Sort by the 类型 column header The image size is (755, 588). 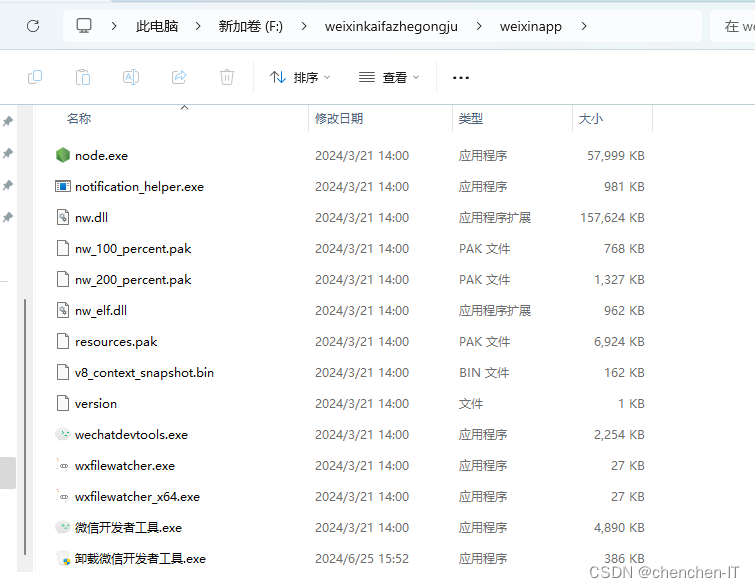[x=470, y=118]
